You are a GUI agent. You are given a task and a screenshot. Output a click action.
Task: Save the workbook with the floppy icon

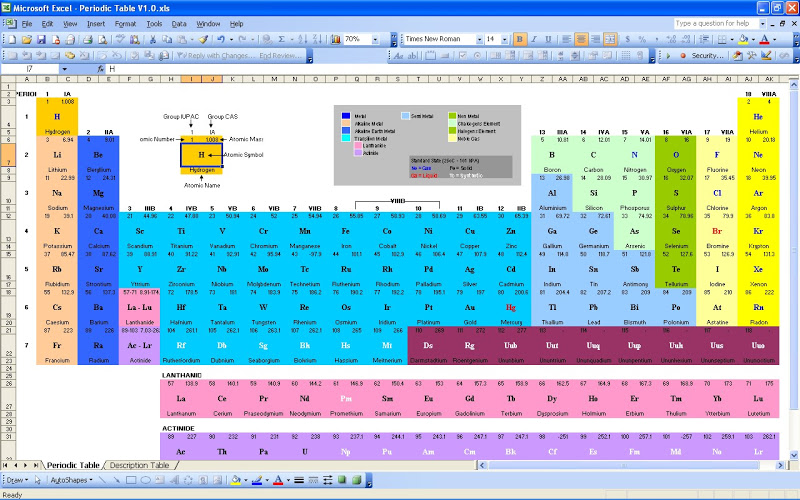pyautogui.click(x=41, y=39)
